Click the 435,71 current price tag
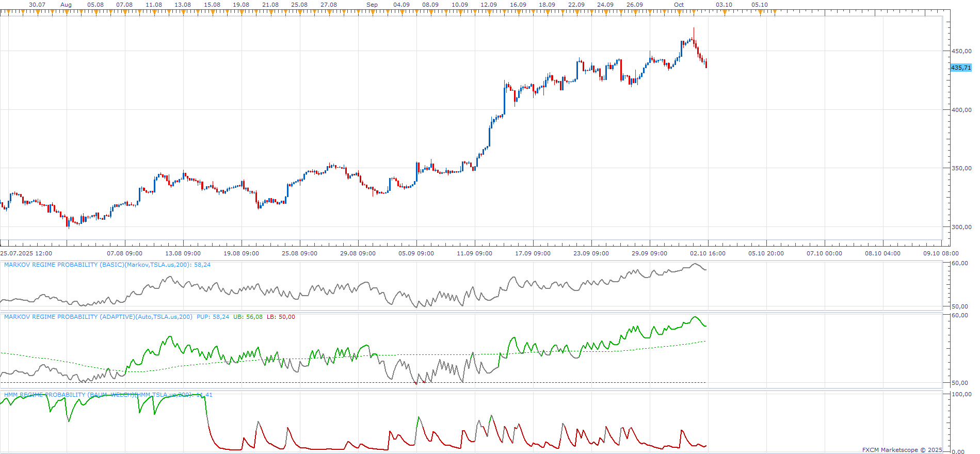The image size is (980, 454). 961,68
